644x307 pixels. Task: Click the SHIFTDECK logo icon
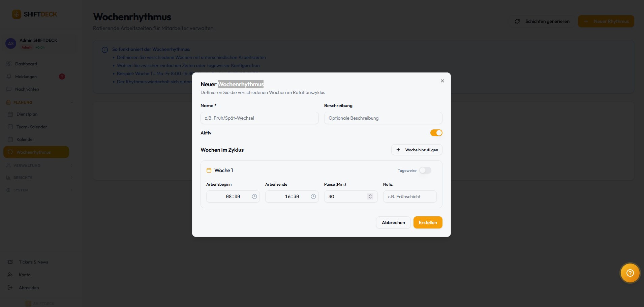(17, 14)
